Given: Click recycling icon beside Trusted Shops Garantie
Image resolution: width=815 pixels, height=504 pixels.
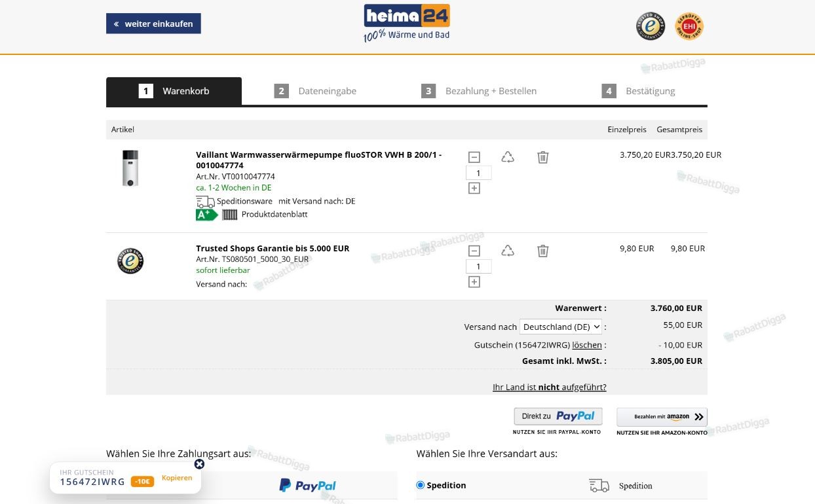Looking at the screenshot, I should point(508,251).
